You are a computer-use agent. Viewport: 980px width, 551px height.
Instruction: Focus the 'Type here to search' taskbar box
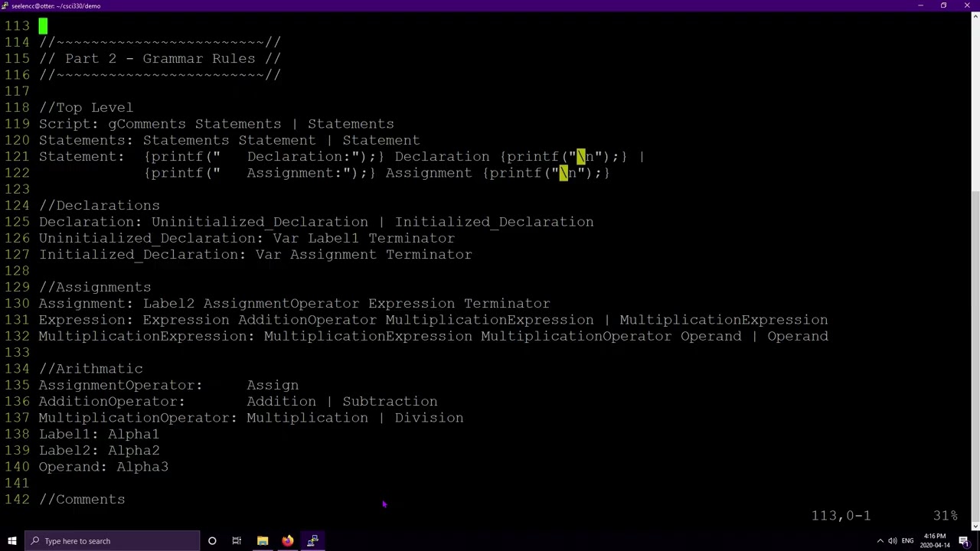tap(112, 541)
